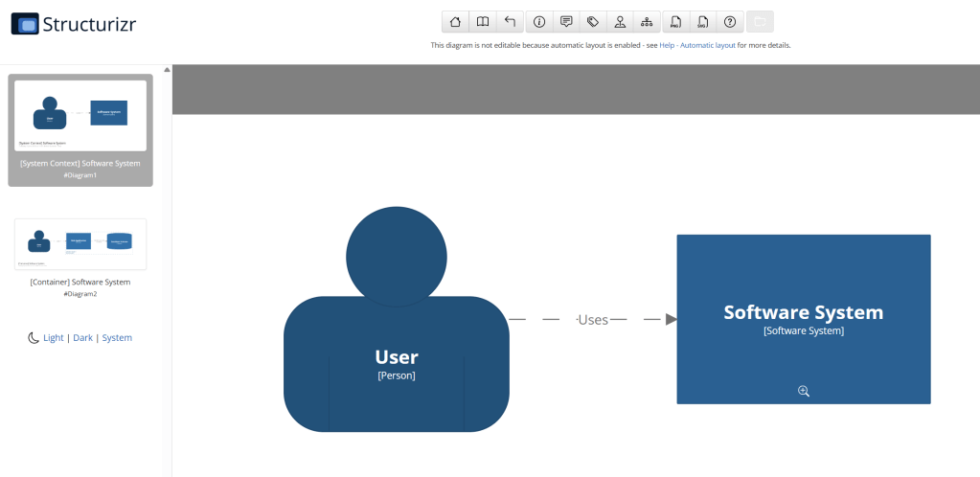This screenshot has width=980, height=477.
Task: Select the System theme option
Action: pyautogui.click(x=117, y=338)
